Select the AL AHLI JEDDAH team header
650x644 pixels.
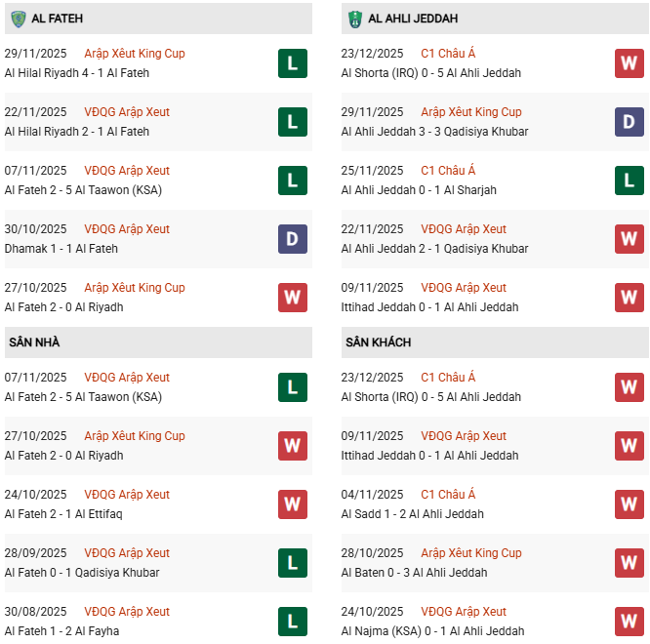point(413,19)
